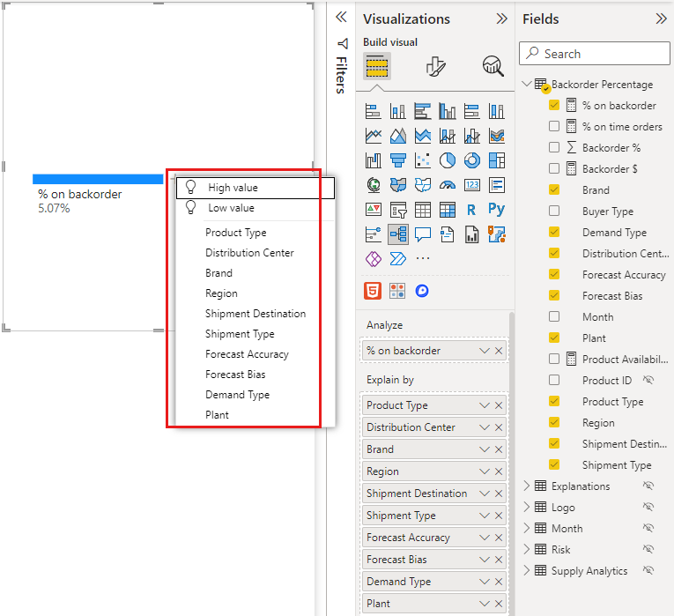Select the Python visual icon
The height and width of the screenshot is (616, 674).
[x=497, y=209]
